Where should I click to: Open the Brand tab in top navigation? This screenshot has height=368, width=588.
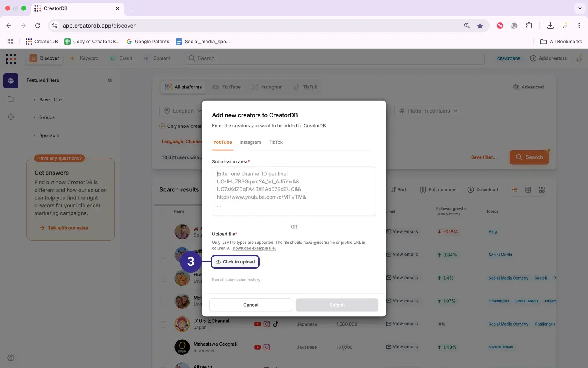click(121, 58)
